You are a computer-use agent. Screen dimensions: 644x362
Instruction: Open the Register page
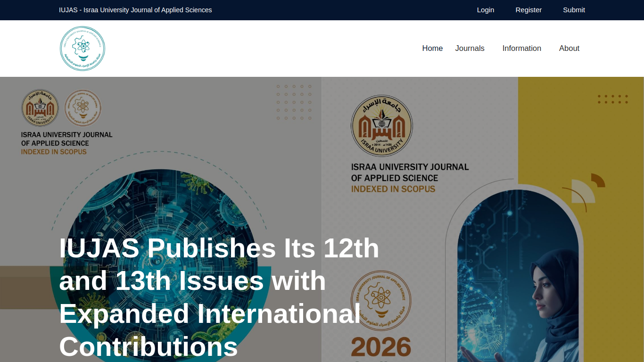(x=528, y=10)
